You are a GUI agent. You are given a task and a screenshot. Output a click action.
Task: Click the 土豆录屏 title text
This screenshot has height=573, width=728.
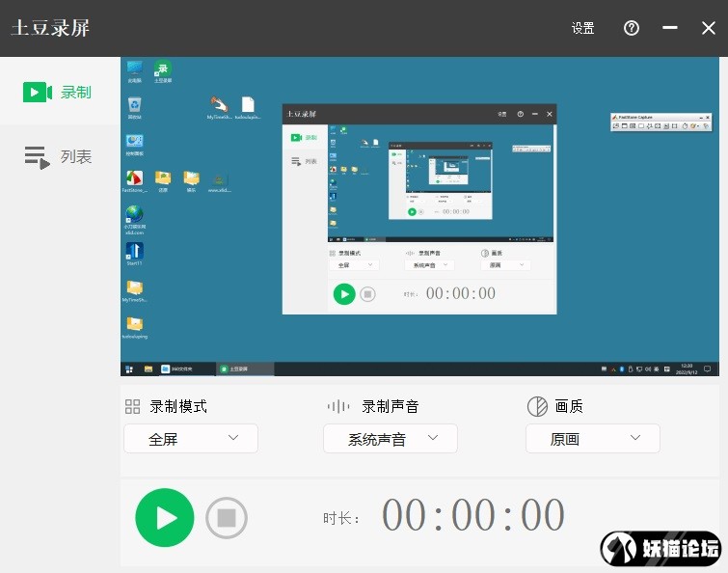50,28
